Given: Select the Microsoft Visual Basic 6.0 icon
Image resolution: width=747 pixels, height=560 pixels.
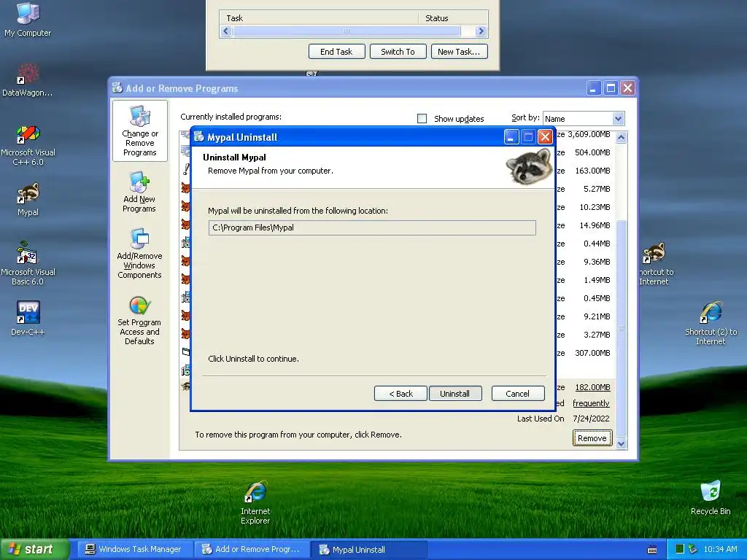Looking at the screenshot, I should 28,263.
